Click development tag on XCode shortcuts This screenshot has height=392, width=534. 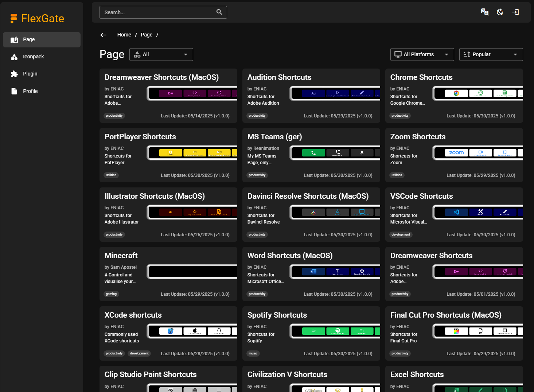(x=139, y=353)
